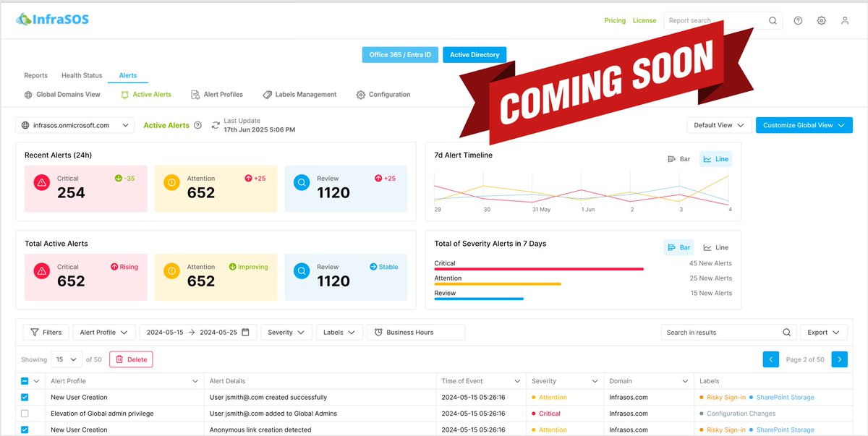Click the date range 2024-05-15 to 2024-05-25 field
The width and height of the screenshot is (868, 436).
(x=197, y=333)
